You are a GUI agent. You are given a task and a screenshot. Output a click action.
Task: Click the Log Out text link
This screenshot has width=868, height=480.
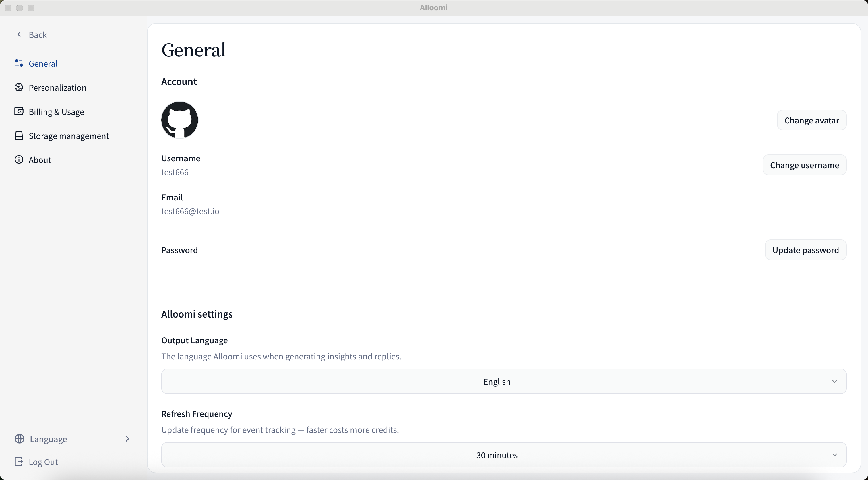coord(43,462)
